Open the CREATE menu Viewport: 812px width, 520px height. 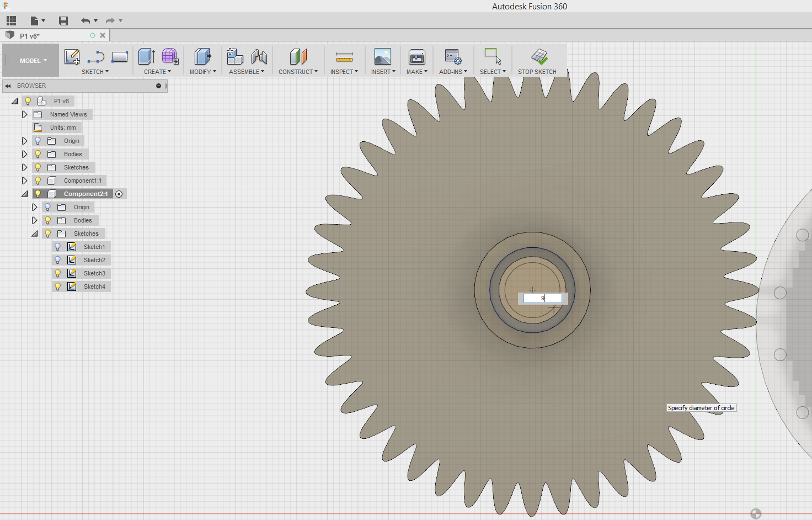(157, 72)
